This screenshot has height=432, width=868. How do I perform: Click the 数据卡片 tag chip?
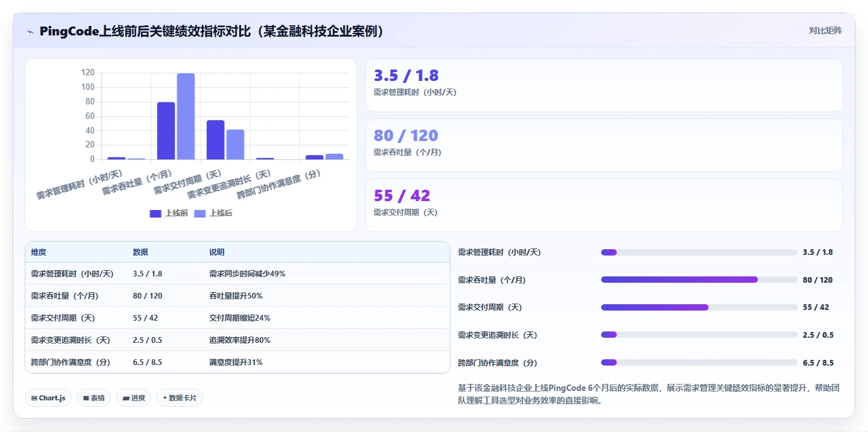pos(180,398)
